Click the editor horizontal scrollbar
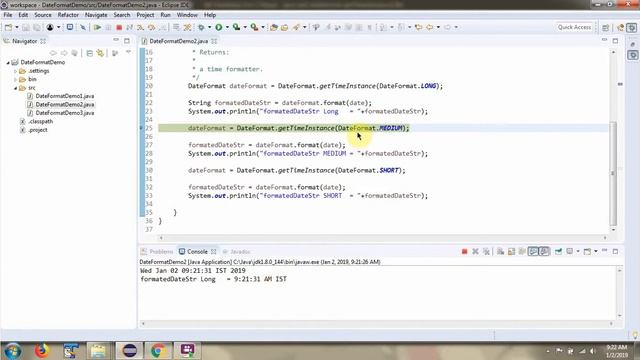Image resolution: width=640 pixels, height=360 pixels. tap(383, 238)
